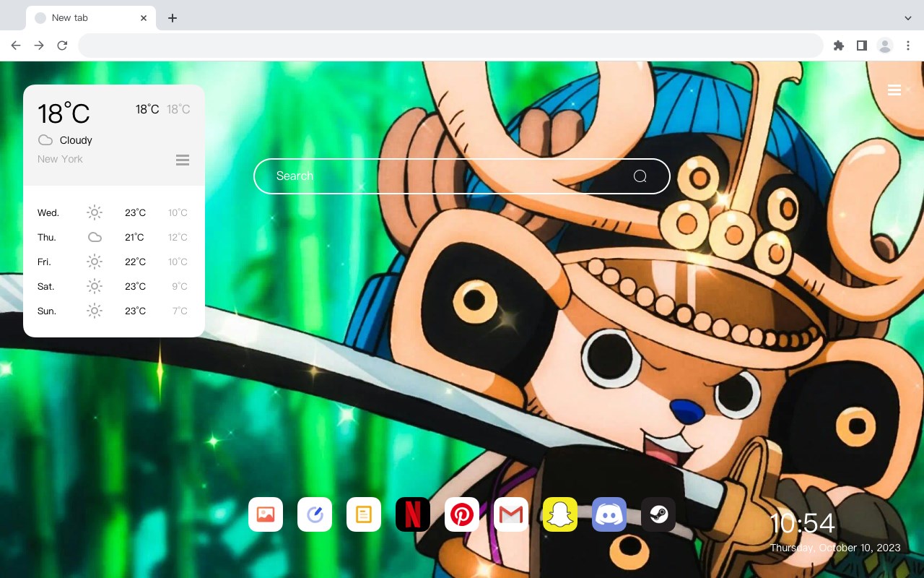
Task: Click the 18°C current temperature
Action: point(64,113)
